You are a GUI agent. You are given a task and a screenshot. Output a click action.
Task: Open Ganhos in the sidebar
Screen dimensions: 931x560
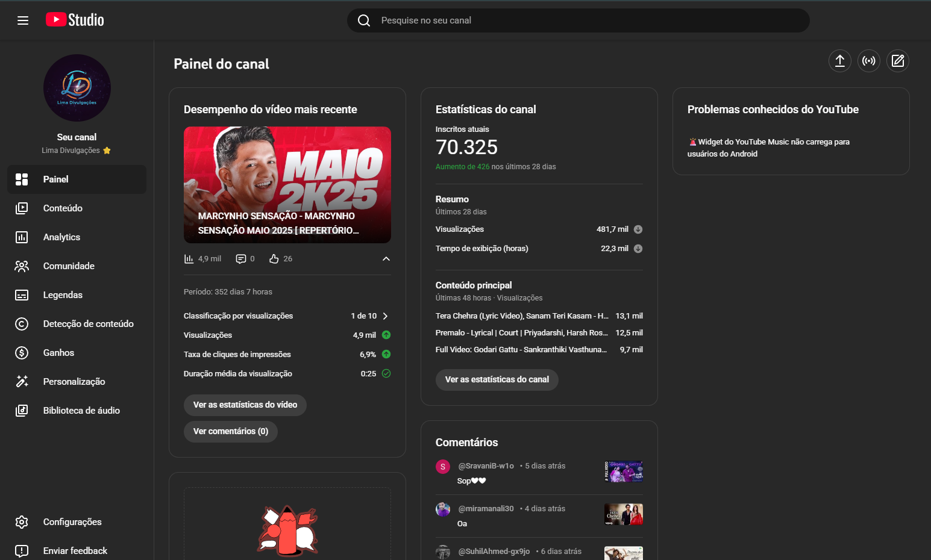(x=58, y=353)
